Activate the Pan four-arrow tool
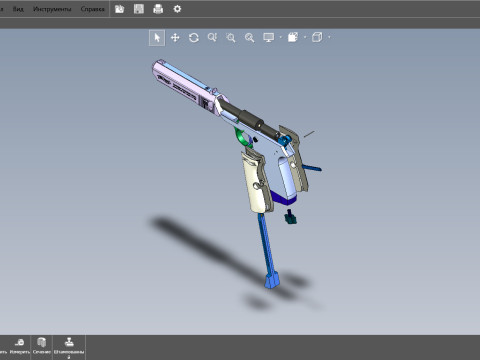Viewport: 480px width, 360px height. click(175, 38)
